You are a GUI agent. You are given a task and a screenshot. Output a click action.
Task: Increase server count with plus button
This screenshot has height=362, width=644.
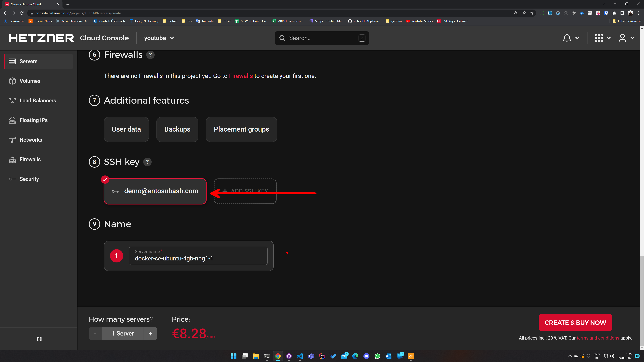click(x=150, y=334)
